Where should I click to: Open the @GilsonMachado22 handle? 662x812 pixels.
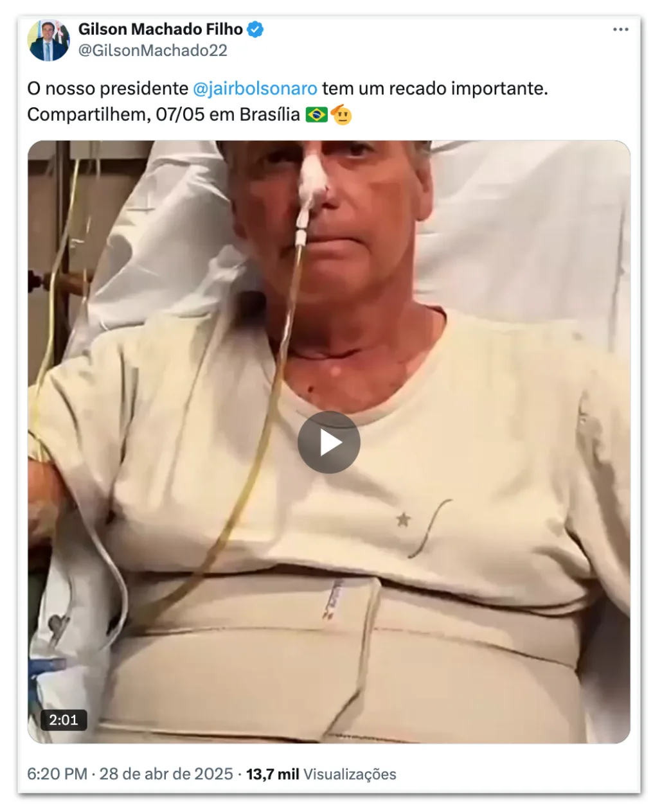click(x=153, y=51)
